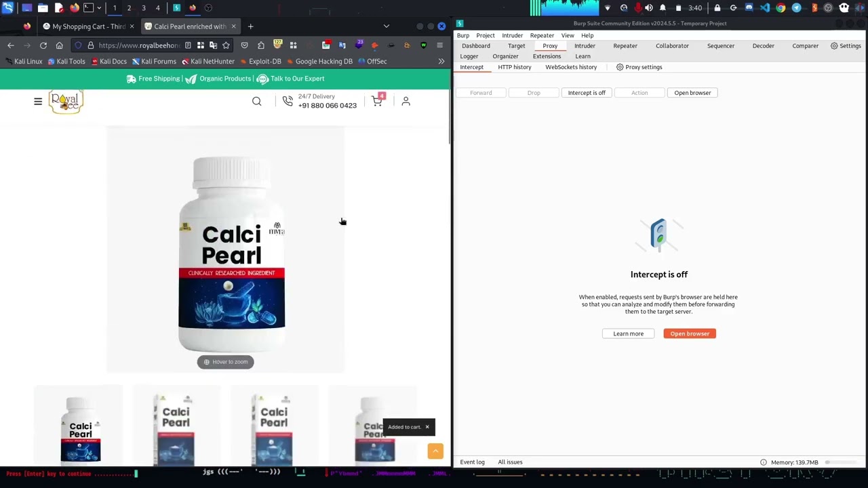The height and width of the screenshot is (488, 868).
Task: Go back in Firefox
Action: (x=11, y=45)
